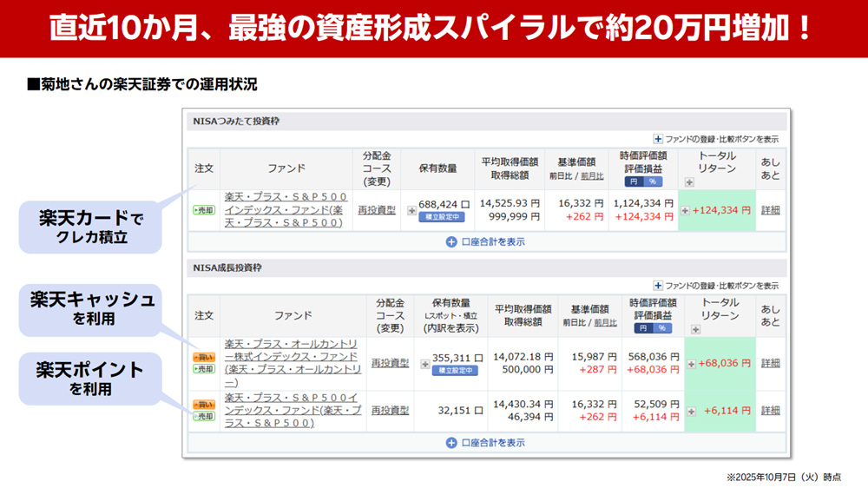Click the plus icon beside +124,334円 total return
Viewport: 868px width, 488px height.
[x=685, y=210]
